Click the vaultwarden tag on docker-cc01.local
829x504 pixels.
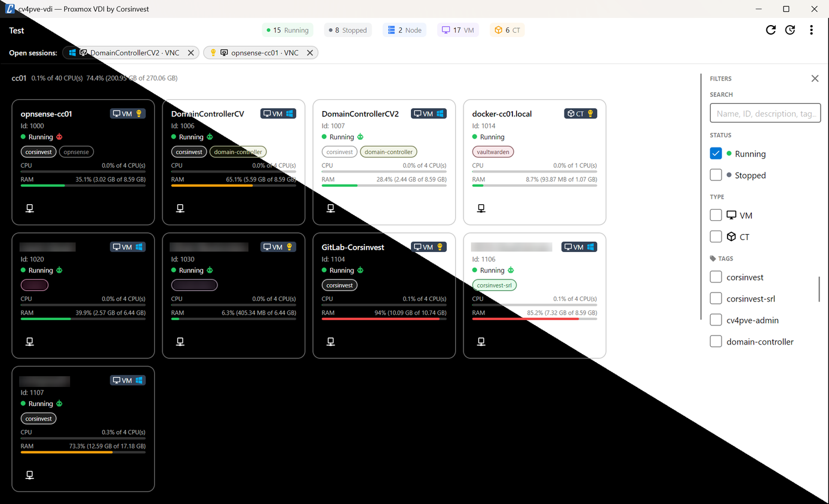tap(493, 152)
